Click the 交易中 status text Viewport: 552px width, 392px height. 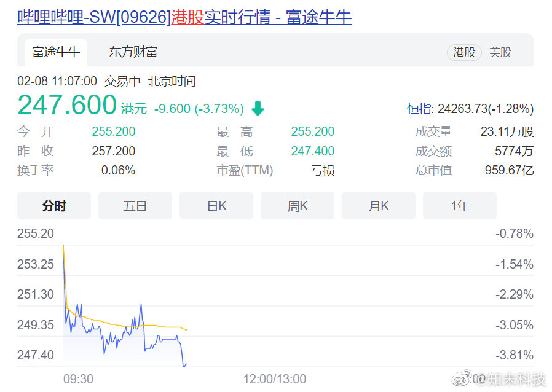pyautogui.click(x=122, y=81)
